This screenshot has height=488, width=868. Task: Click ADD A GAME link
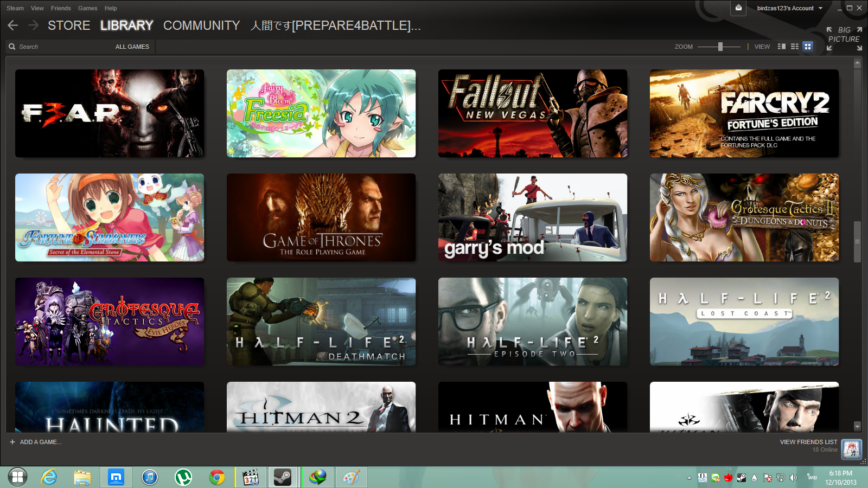click(41, 442)
